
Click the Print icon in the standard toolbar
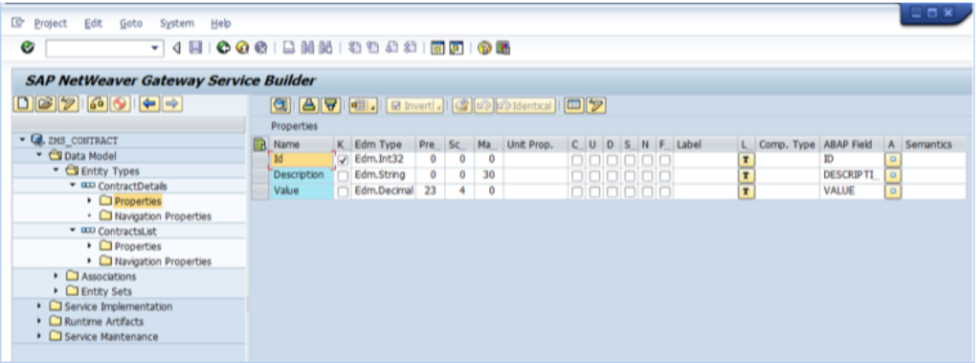point(289,48)
